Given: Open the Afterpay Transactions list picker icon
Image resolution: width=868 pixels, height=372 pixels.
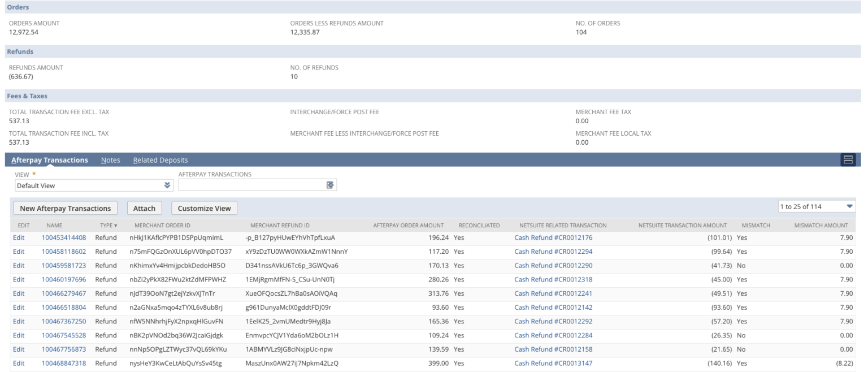Looking at the screenshot, I should pyautogui.click(x=330, y=185).
